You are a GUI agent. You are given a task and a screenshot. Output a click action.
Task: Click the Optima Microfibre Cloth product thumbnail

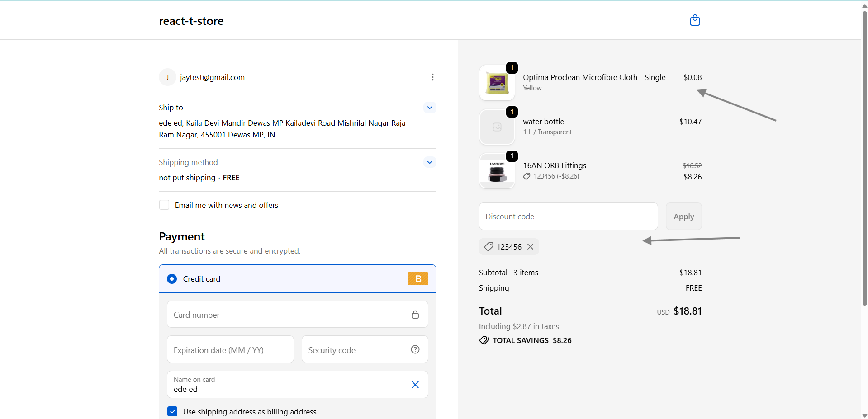pos(497,83)
